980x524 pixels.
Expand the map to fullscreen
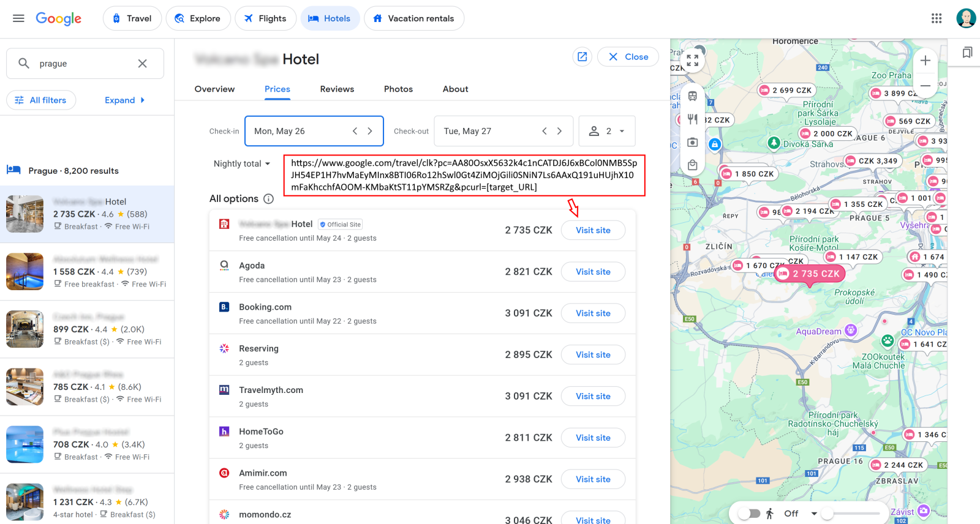(693, 60)
